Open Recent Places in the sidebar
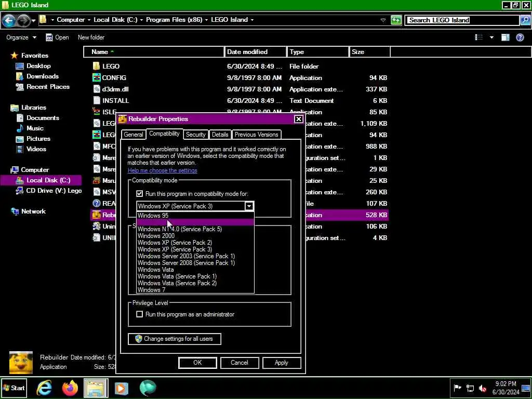The image size is (532, 399). tap(43, 87)
